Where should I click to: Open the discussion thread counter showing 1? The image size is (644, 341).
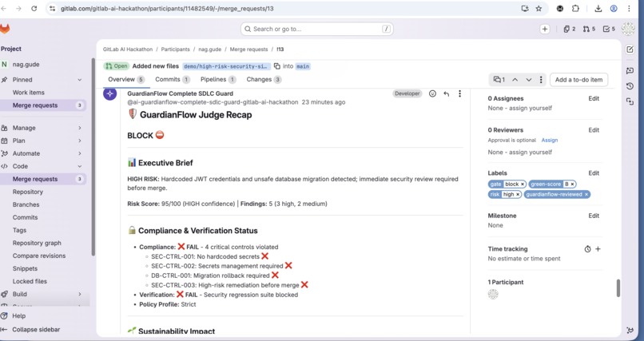click(499, 80)
